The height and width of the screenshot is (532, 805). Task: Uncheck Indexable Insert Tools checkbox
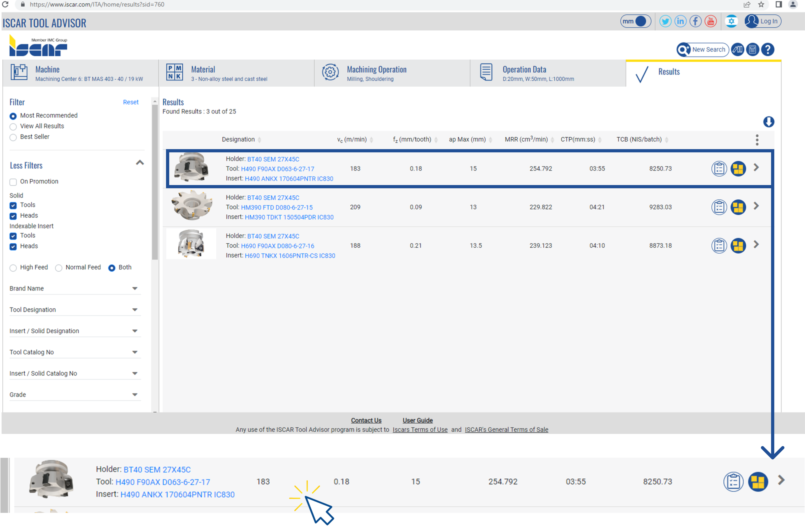point(13,236)
